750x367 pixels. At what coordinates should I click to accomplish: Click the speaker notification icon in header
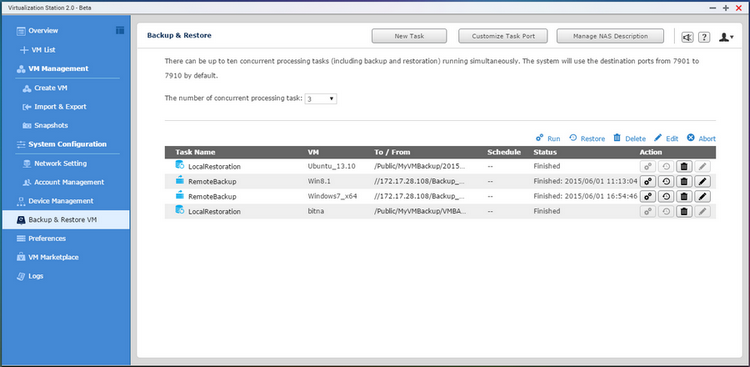tap(687, 37)
